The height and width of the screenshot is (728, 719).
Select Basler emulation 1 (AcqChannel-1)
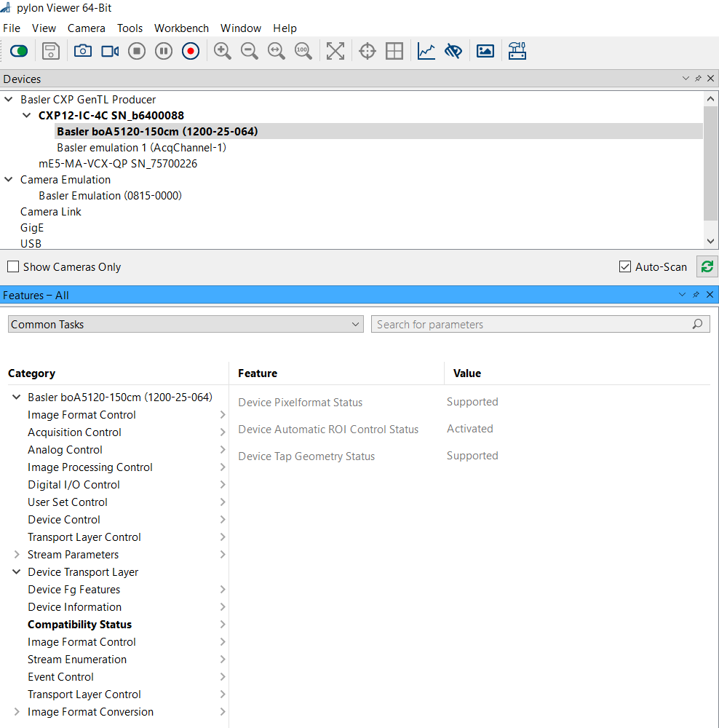(x=142, y=148)
